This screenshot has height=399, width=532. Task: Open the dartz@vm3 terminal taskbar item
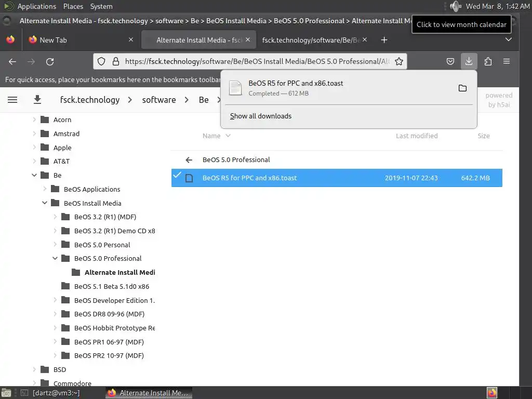coord(50,393)
